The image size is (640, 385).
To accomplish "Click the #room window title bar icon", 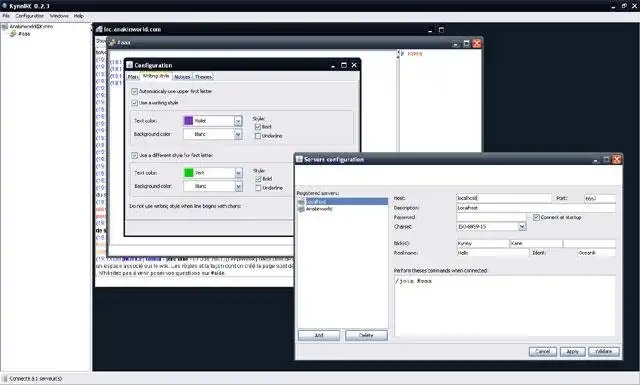I will pos(112,42).
